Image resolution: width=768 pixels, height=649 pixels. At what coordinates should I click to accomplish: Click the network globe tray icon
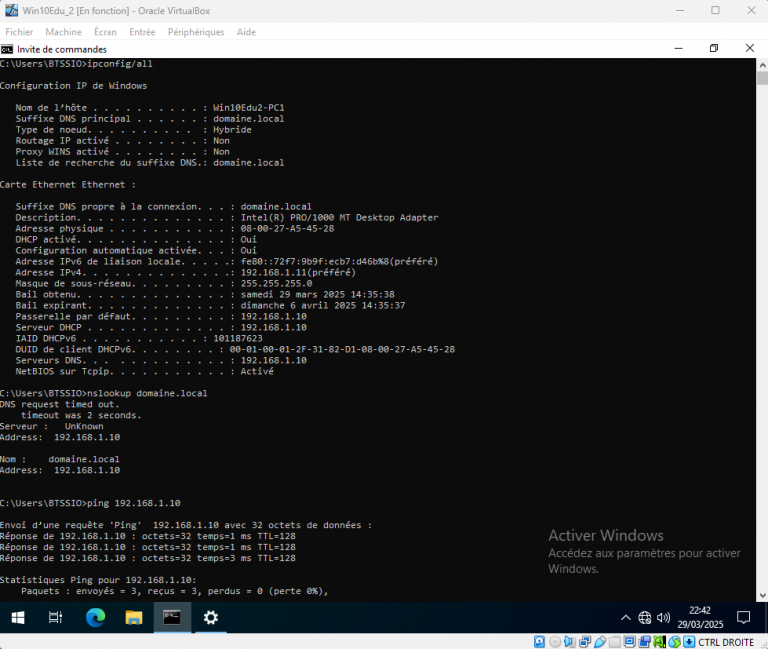pos(645,618)
